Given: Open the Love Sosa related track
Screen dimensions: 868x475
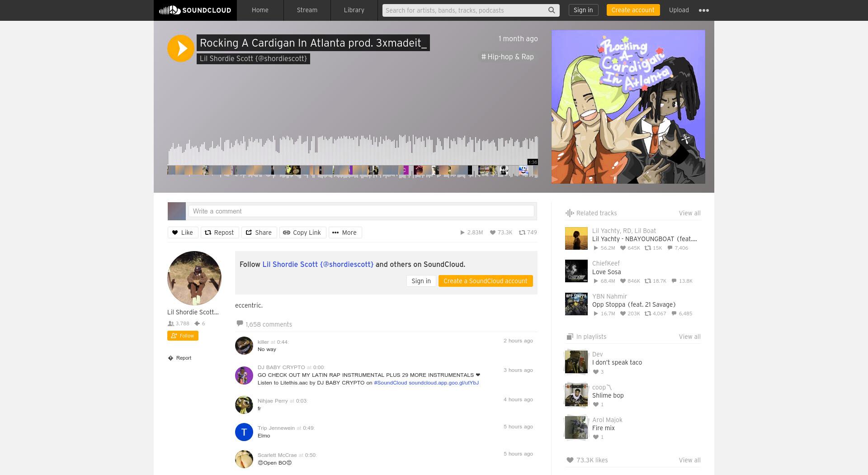Looking at the screenshot, I should click(606, 272).
